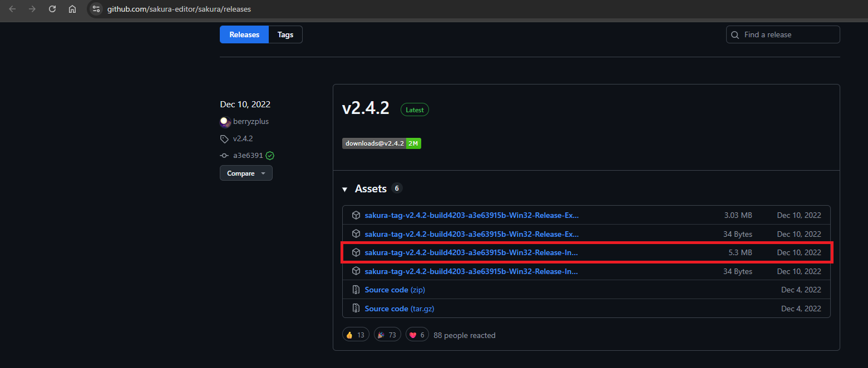Click the browser back arrow
This screenshot has height=368, width=868.
[x=12, y=9]
